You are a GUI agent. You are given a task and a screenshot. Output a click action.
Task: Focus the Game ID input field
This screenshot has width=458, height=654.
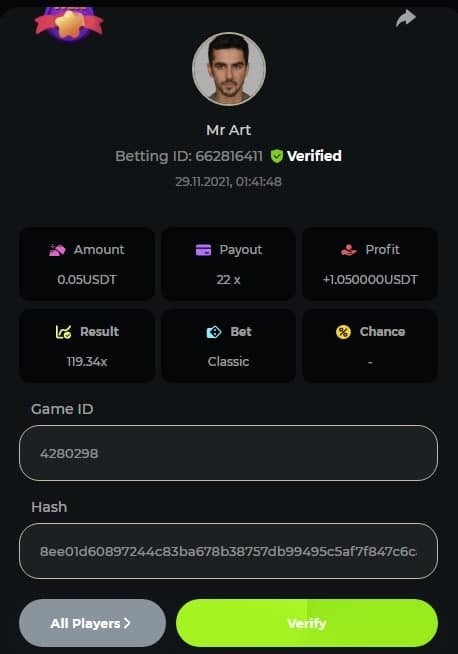pyautogui.click(x=228, y=453)
